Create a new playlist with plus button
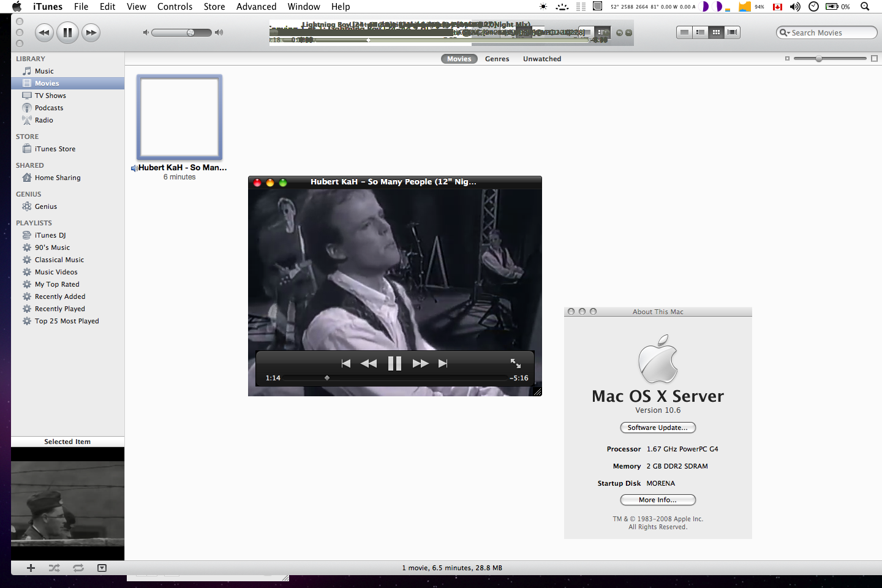Image resolution: width=882 pixels, height=588 pixels. [31, 568]
